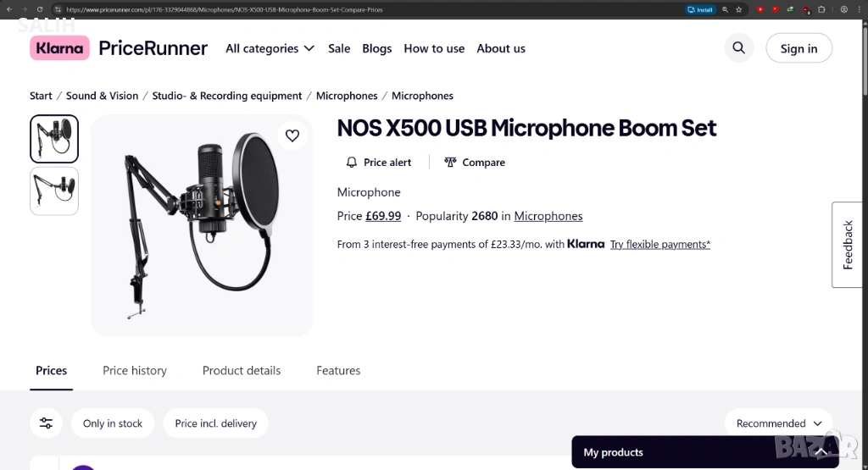Viewport: 868px width, 470px height.
Task: Toggle Price incl. delivery filter
Action: pos(215,423)
